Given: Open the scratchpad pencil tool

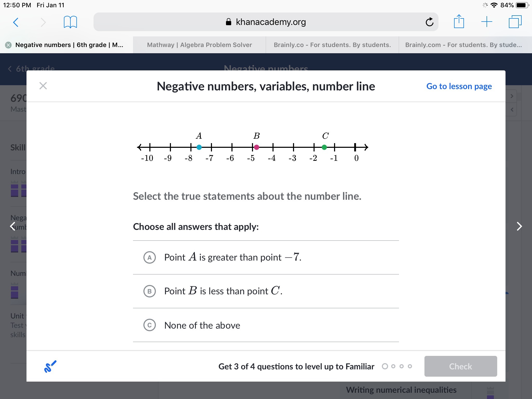Looking at the screenshot, I should tap(50, 366).
